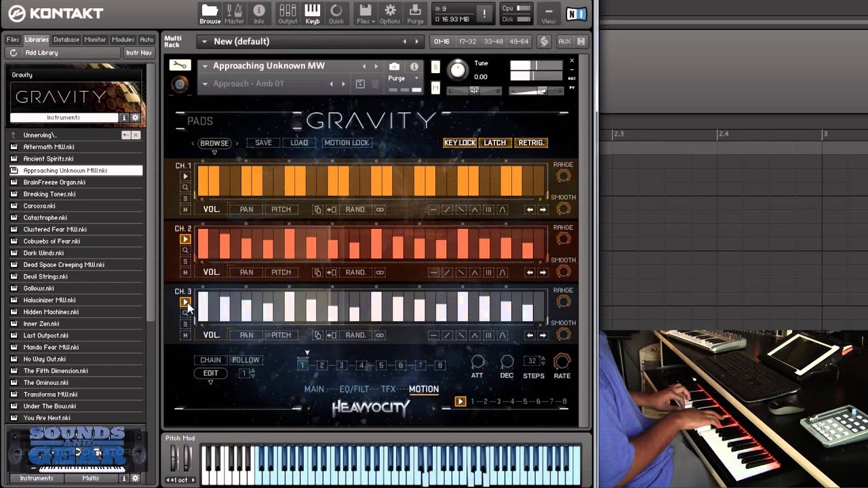
Task: Open the EQ/FILT page tab
Action: (x=354, y=389)
